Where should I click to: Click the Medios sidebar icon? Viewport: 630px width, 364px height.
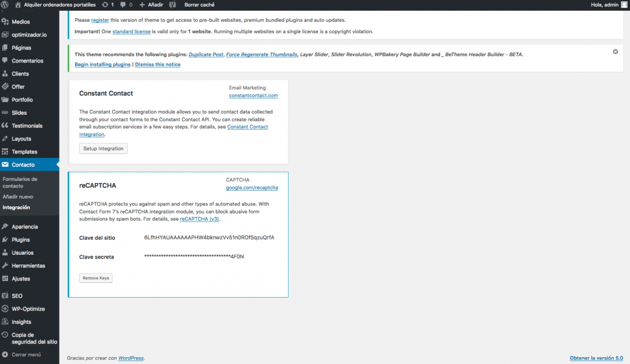[x=5, y=22]
